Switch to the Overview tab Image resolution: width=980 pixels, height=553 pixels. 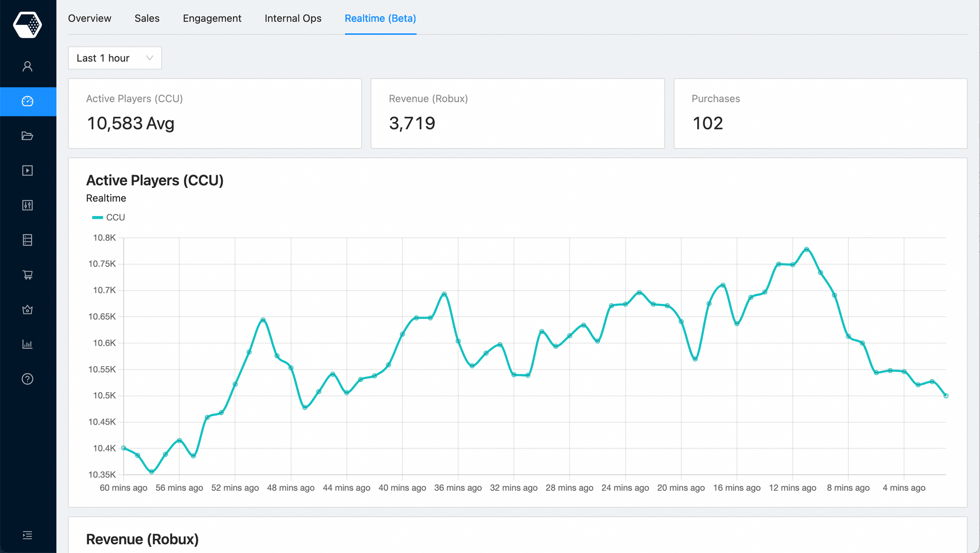coord(90,19)
